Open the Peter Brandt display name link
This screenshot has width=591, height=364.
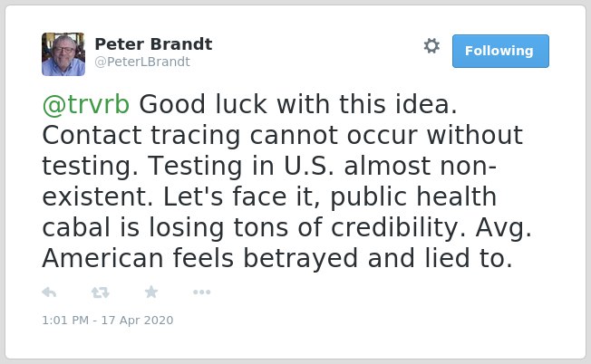pos(153,44)
